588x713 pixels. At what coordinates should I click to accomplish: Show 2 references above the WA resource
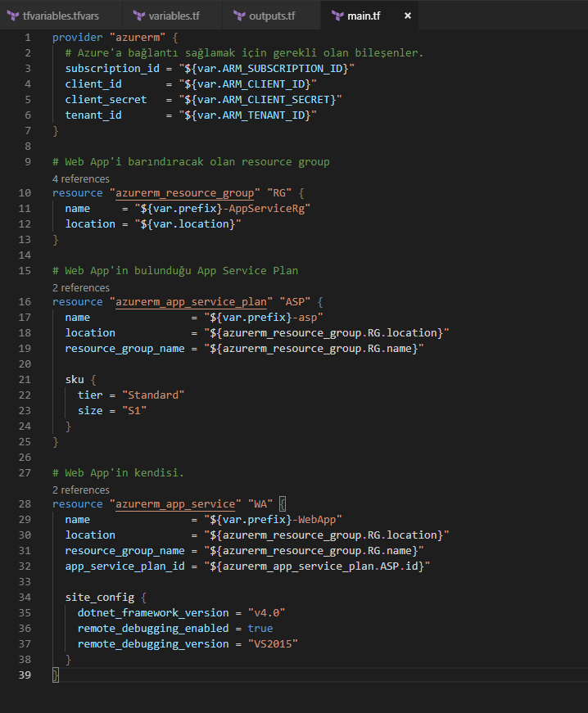(81, 490)
